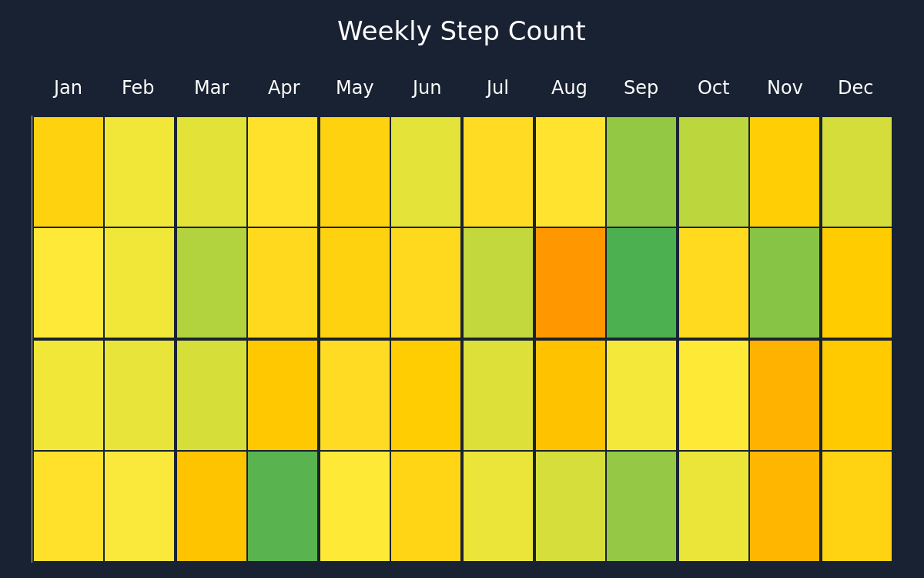Click the Dec column header

(x=855, y=88)
